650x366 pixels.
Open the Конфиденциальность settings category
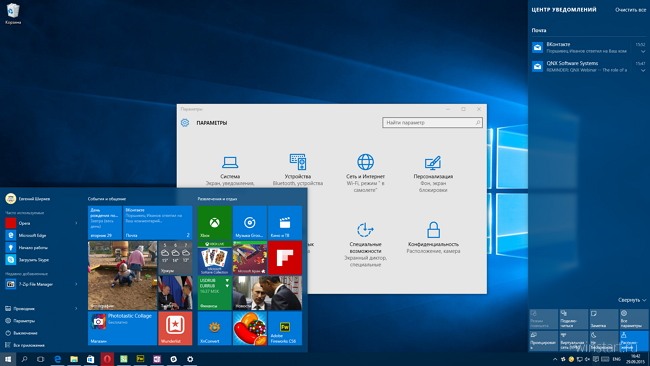(x=433, y=237)
